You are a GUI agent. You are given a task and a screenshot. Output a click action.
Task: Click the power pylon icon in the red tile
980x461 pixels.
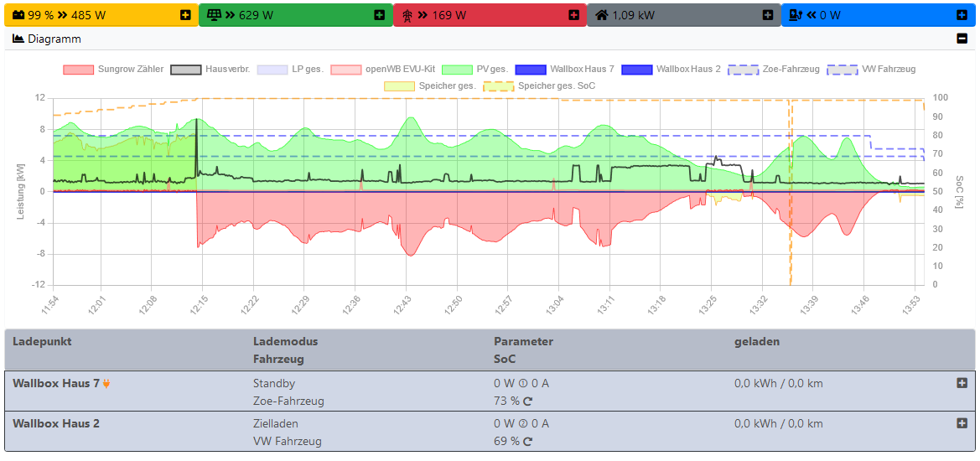point(408,15)
